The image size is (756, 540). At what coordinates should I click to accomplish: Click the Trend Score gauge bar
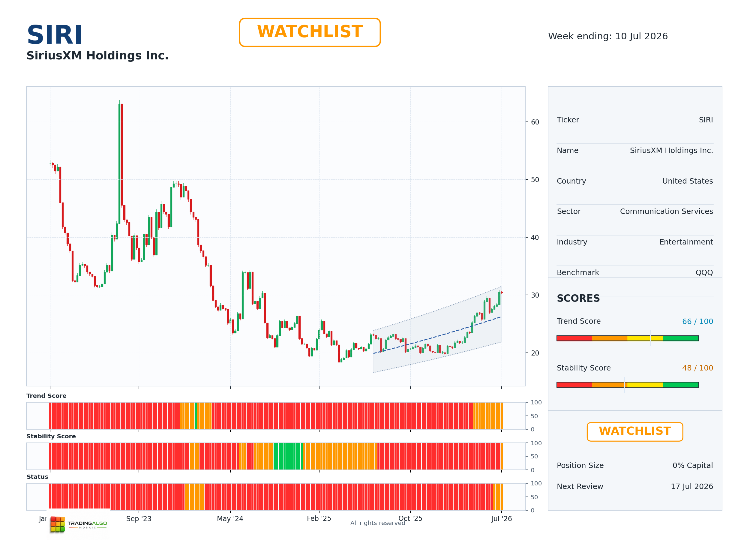pos(628,338)
